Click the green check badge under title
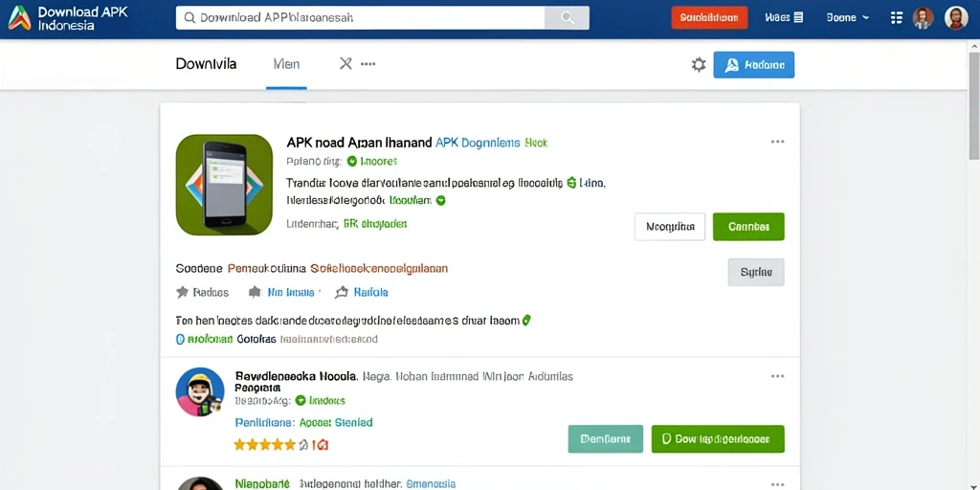Image resolution: width=980 pixels, height=490 pixels. (352, 161)
